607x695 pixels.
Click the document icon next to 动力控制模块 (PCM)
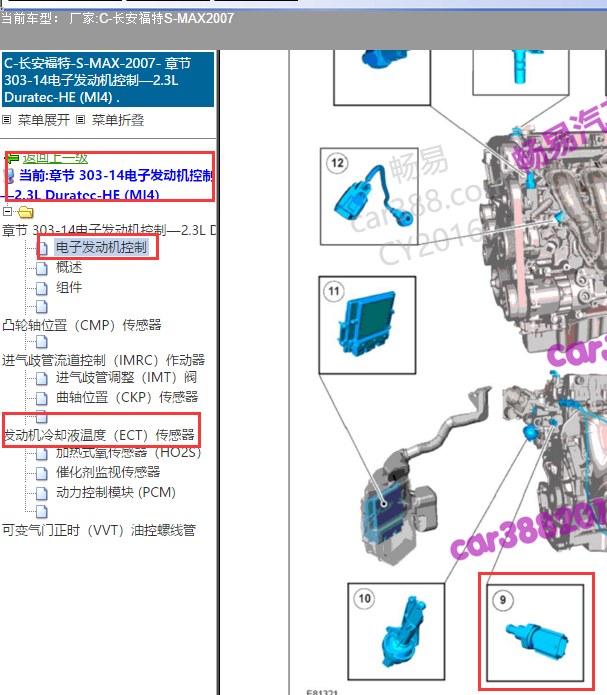[42, 493]
